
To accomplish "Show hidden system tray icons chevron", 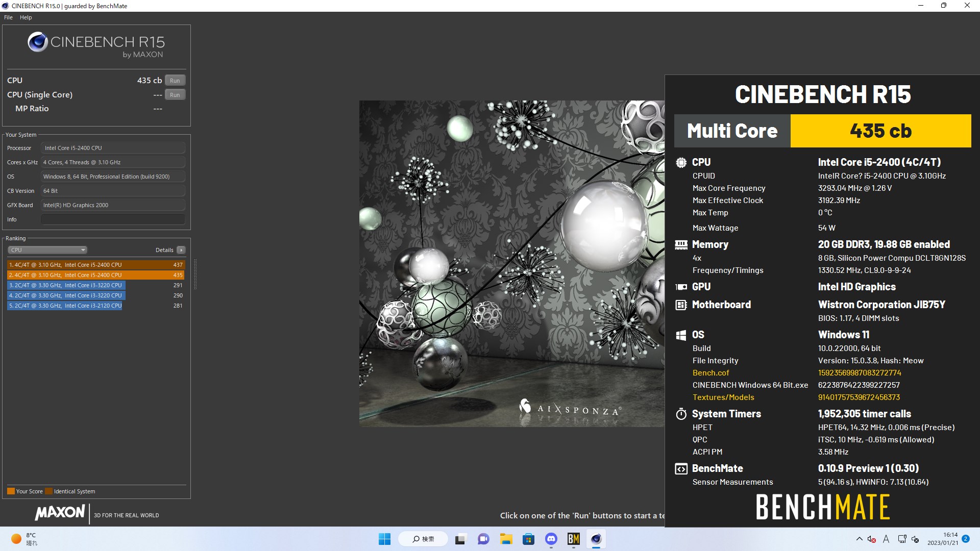I will click(x=859, y=539).
